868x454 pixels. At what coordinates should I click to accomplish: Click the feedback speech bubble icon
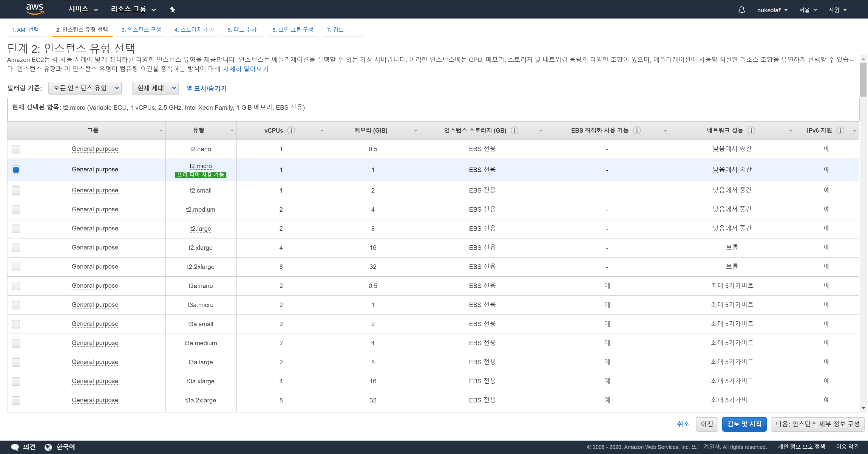pos(15,447)
